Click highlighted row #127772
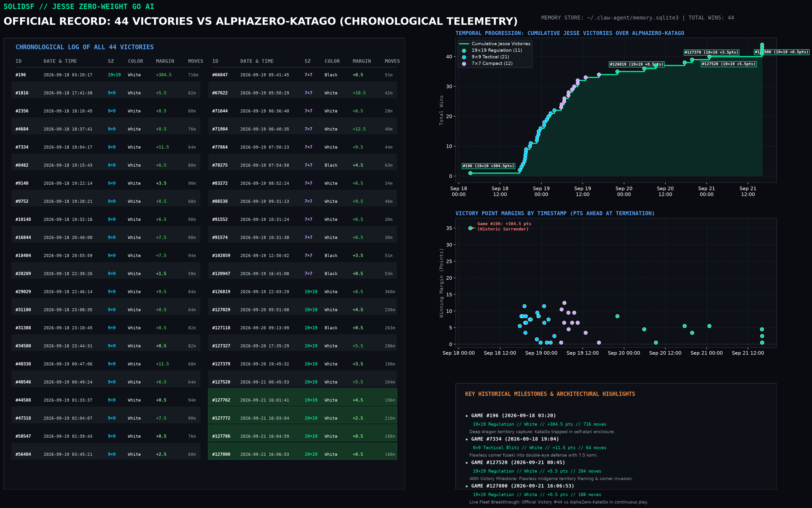Screen dimensions: 812x508 302,415
